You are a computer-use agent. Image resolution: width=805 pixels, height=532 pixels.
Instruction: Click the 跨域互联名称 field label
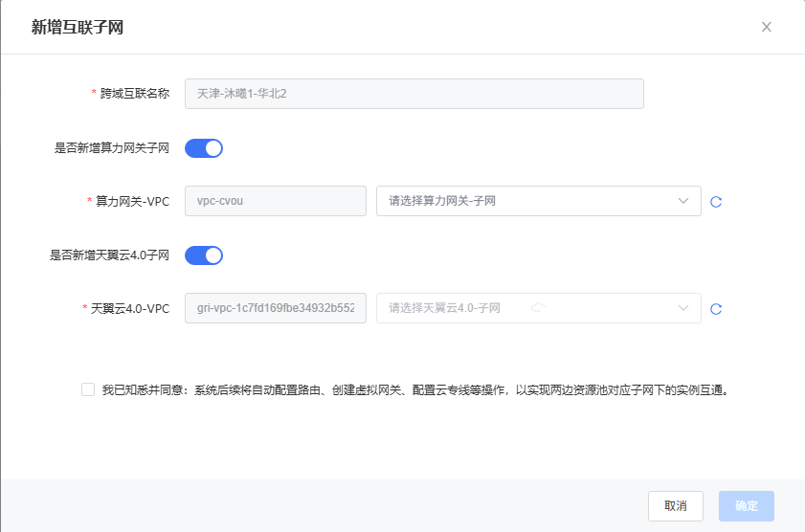click(x=135, y=94)
